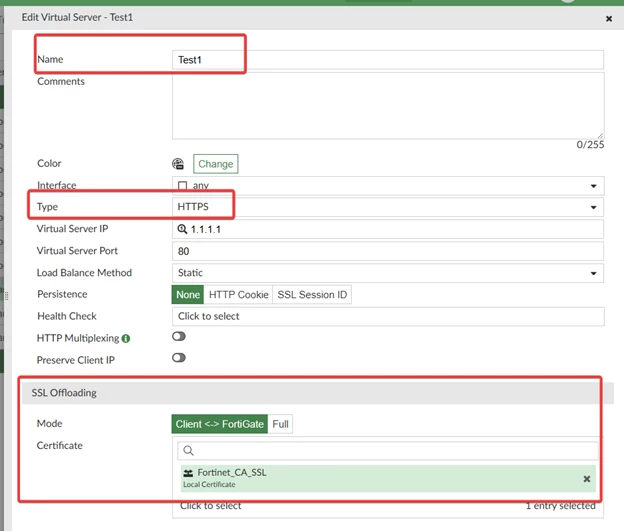Select HTTP Cookie persistence option
The image size is (624, 531).
(x=238, y=295)
